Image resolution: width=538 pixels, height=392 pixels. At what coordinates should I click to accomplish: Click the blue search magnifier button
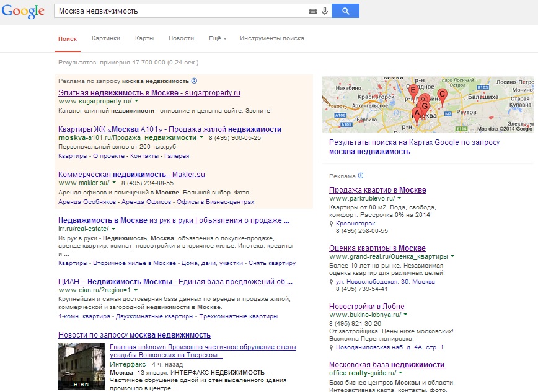pyautogui.click(x=345, y=11)
